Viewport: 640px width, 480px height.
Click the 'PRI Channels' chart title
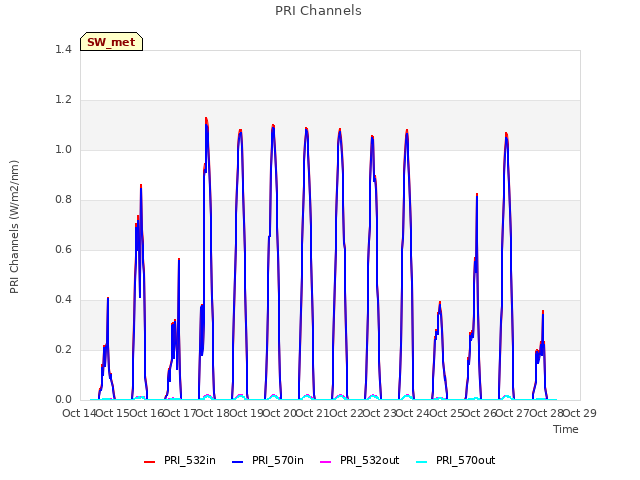pos(318,11)
